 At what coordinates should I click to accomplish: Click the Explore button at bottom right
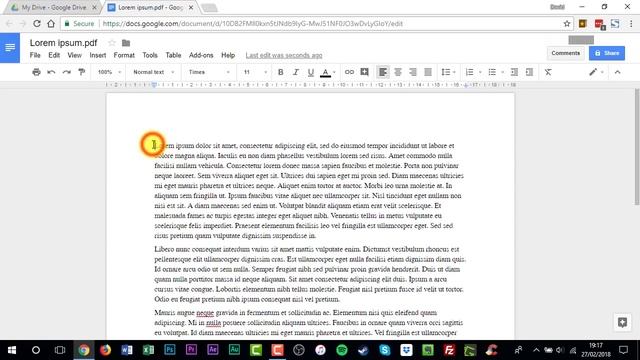[x=622, y=322]
